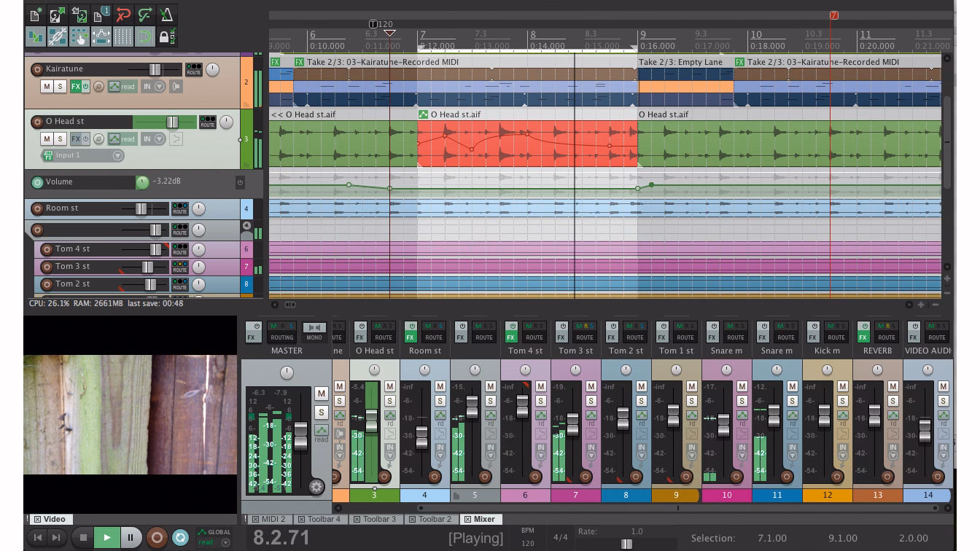Solo the O Head st track
The width and height of the screenshot is (980, 551).
[x=61, y=139]
